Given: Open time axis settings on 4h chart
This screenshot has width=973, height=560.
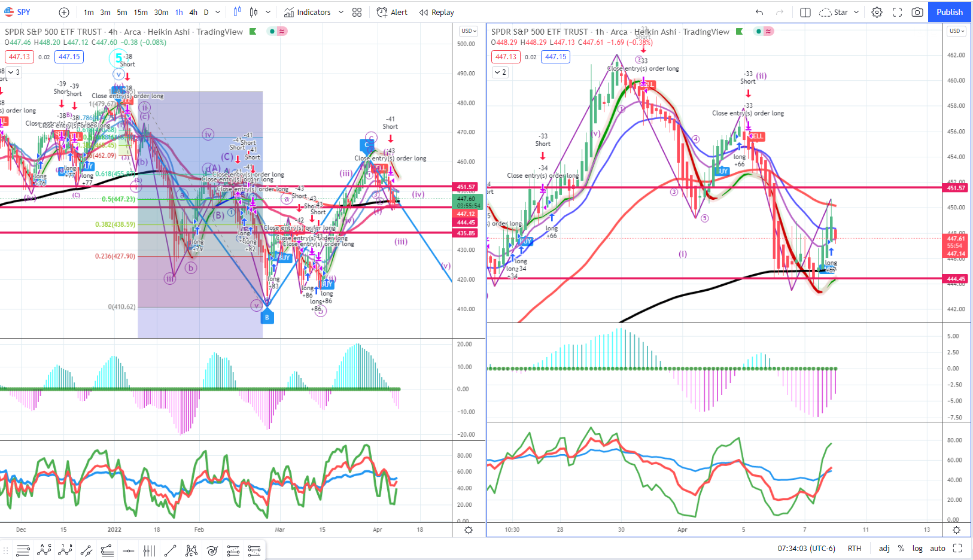Looking at the screenshot, I should 469,530.
